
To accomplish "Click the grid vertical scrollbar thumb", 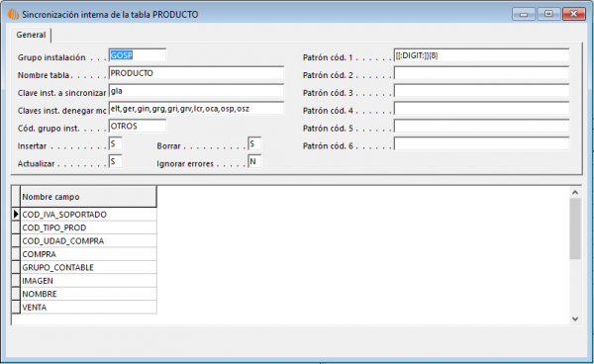I will pos(575,228).
